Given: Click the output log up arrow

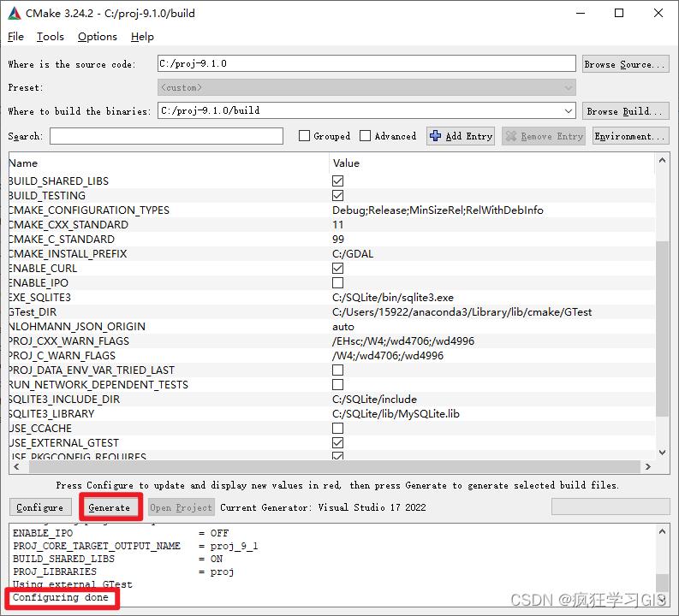Looking at the screenshot, I should coord(662,531).
